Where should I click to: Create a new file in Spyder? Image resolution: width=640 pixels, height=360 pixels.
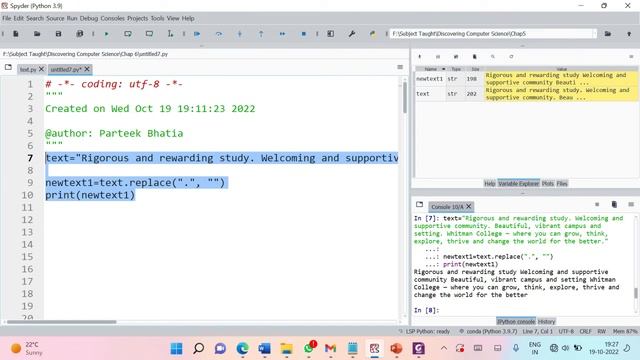coord(16,34)
